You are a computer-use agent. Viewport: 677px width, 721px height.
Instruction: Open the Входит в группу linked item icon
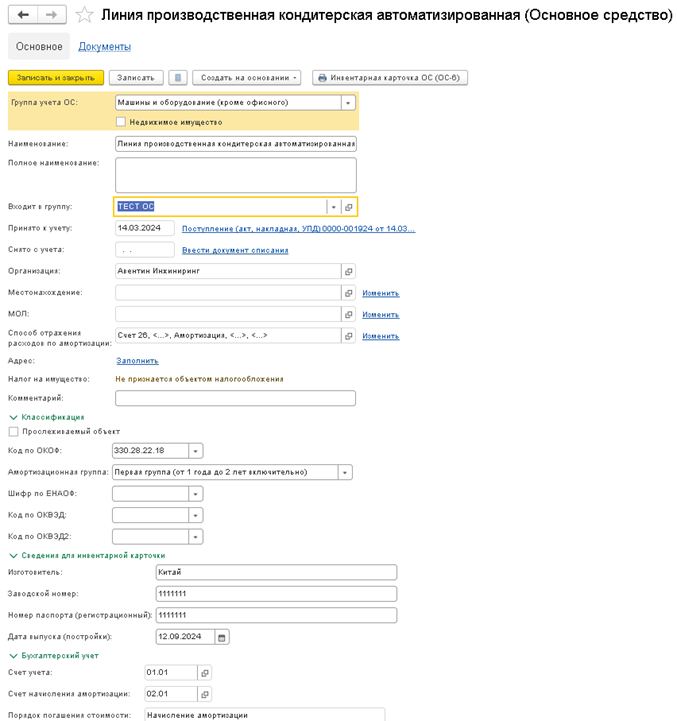(x=349, y=207)
